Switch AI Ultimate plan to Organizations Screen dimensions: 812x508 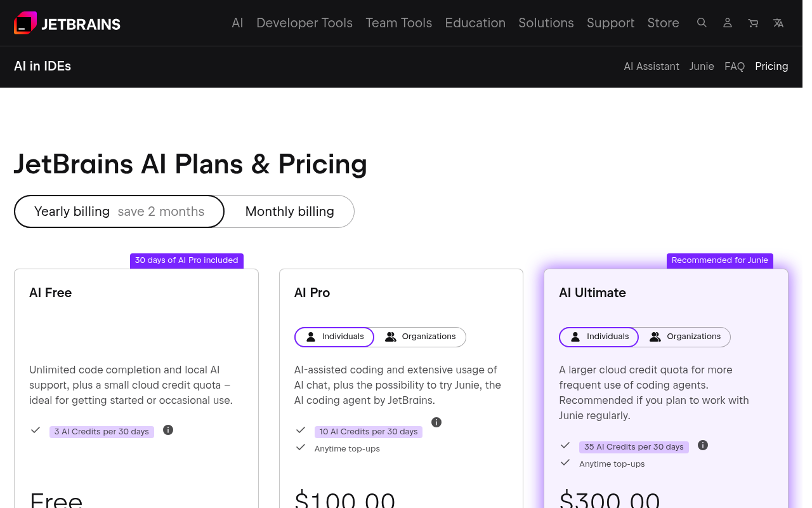click(x=686, y=337)
